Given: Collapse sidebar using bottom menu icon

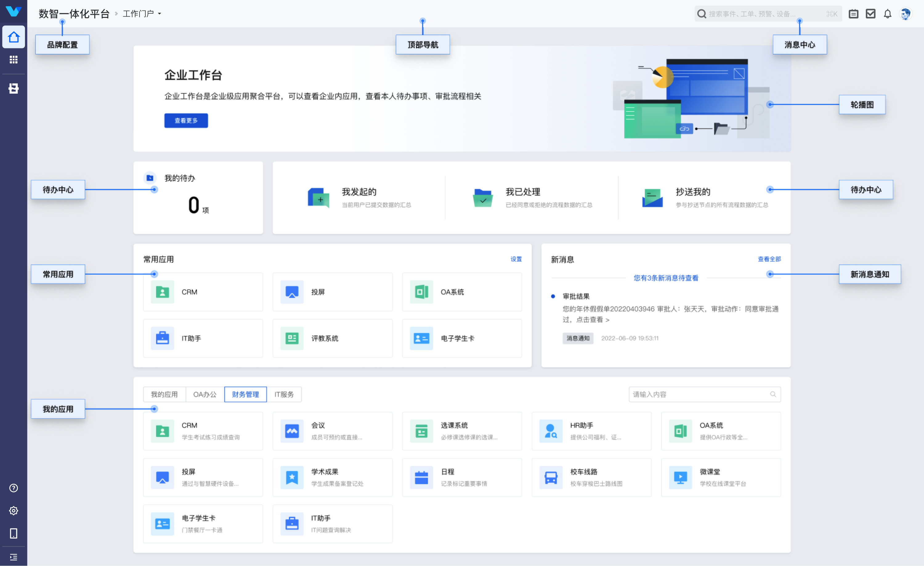Looking at the screenshot, I should click(x=14, y=557).
